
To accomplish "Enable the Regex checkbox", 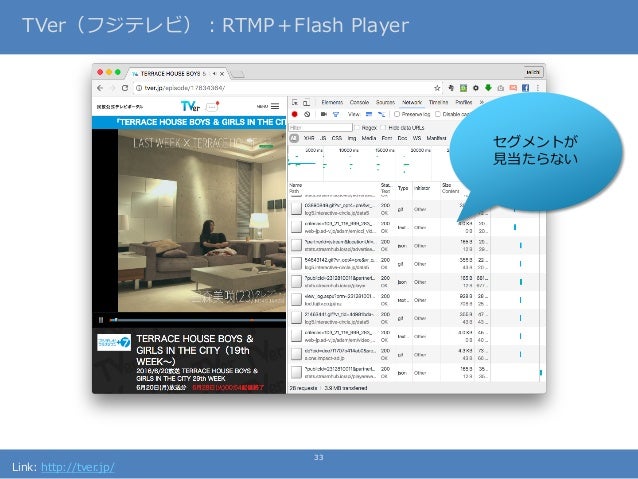I will pos(358,127).
